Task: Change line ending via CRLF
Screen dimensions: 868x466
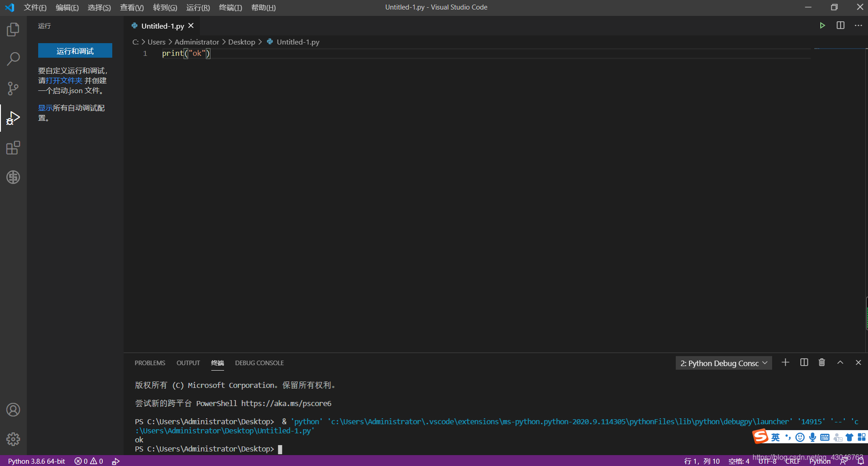Action: tap(793, 461)
